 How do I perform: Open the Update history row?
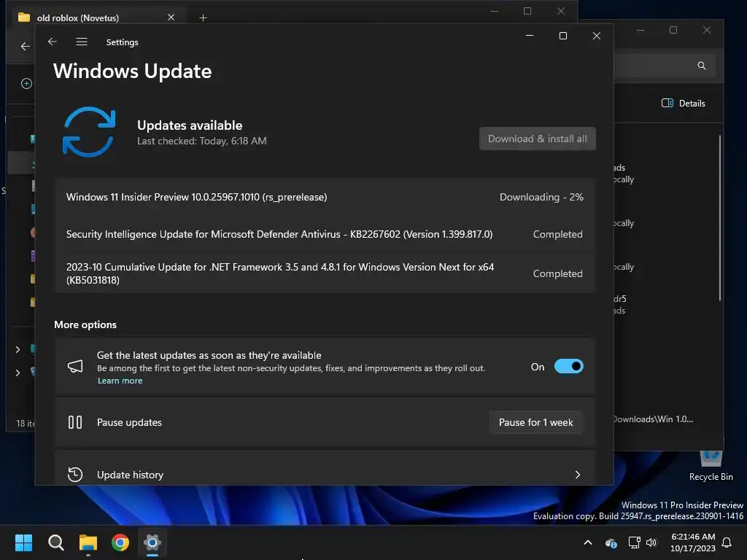325,470
